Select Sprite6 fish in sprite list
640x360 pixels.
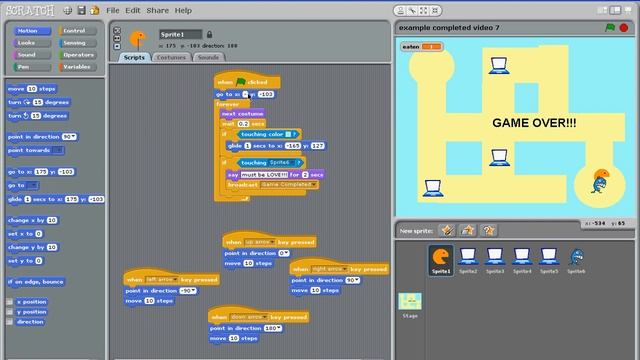(576, 260)
